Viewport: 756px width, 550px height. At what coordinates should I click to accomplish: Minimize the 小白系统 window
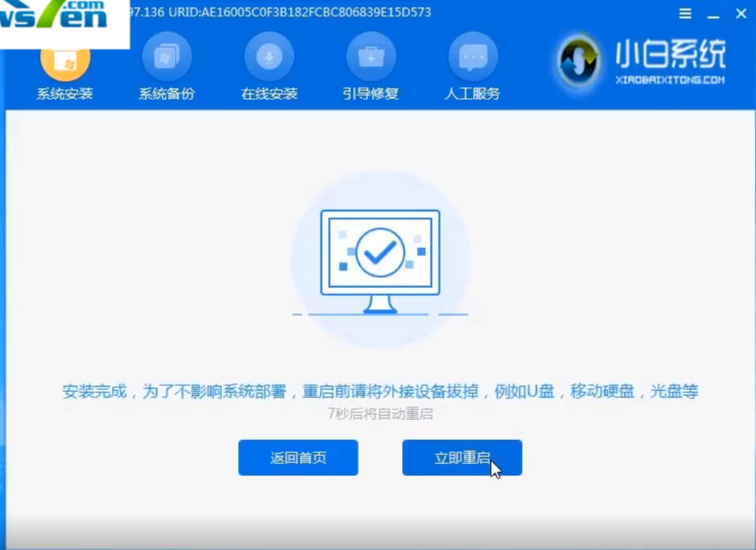tap(713, 14)
